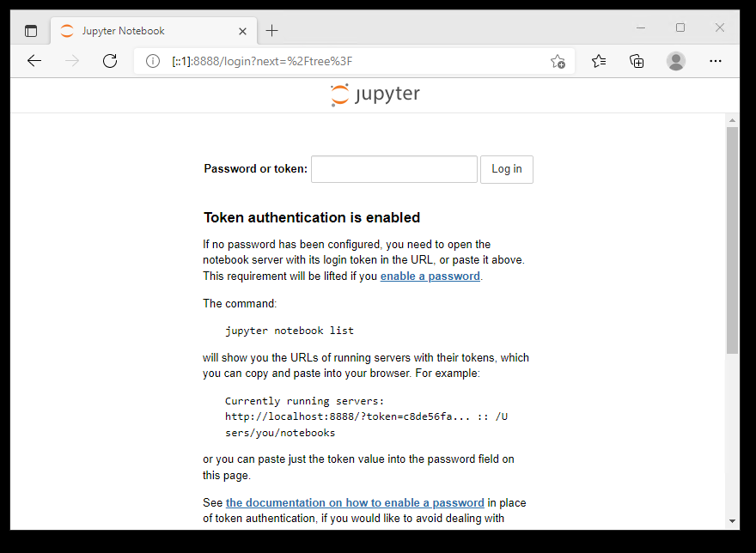Follow the 'enable a password' link
The width and height of the screenshot is (756, 553).
click(x=430, y=276)
